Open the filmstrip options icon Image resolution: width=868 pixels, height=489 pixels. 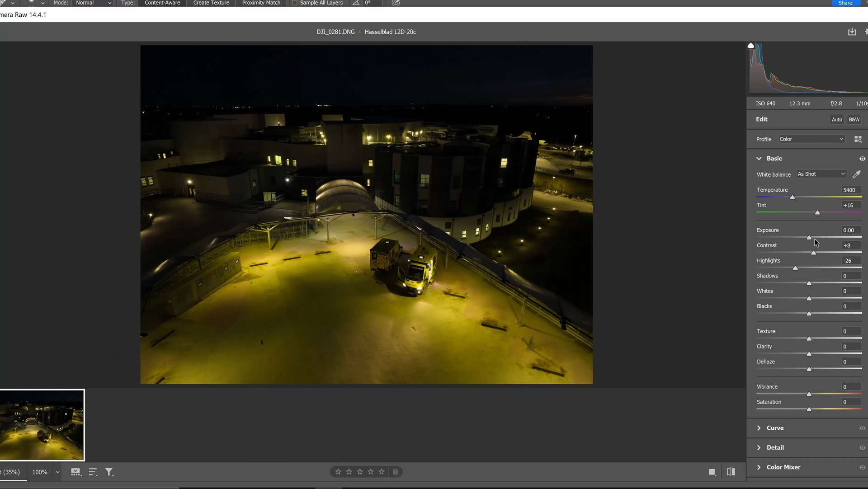(x=75, y=472)
